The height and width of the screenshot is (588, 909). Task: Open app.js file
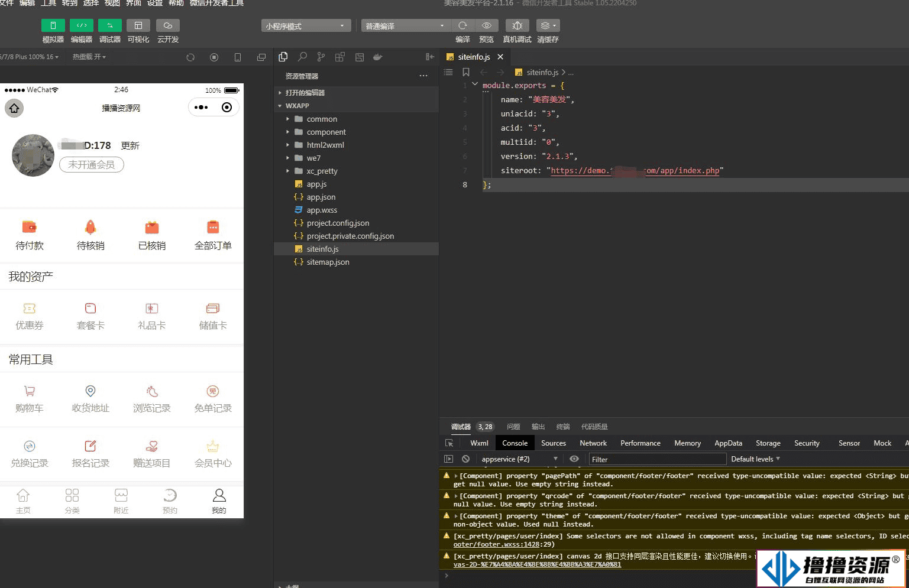tap(357, 184)
